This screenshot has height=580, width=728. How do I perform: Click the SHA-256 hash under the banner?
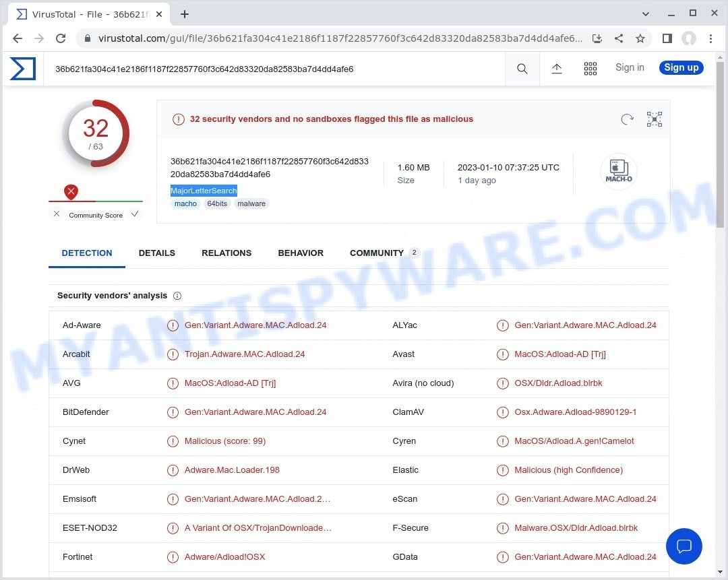tap(269, 168)
